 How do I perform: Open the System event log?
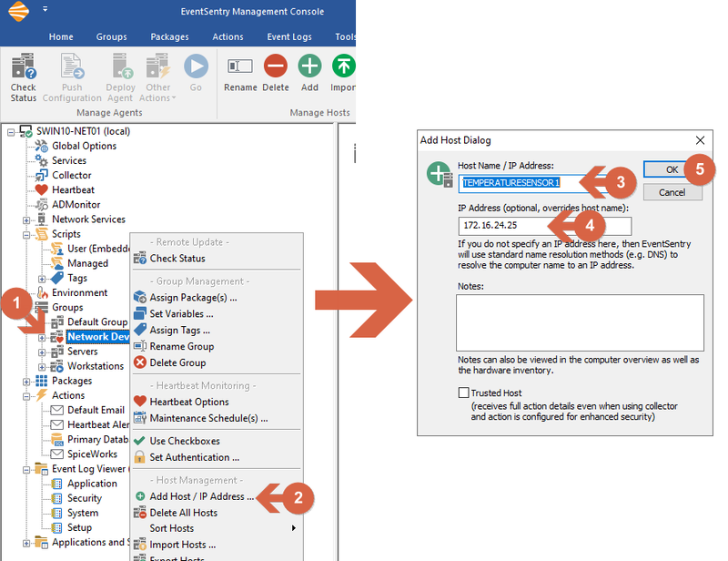(x=83, y=513)
